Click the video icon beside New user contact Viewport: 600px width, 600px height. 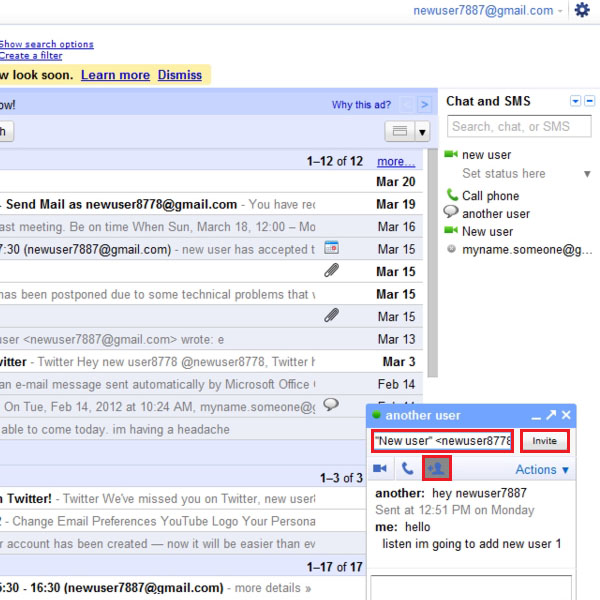point(451,230)
